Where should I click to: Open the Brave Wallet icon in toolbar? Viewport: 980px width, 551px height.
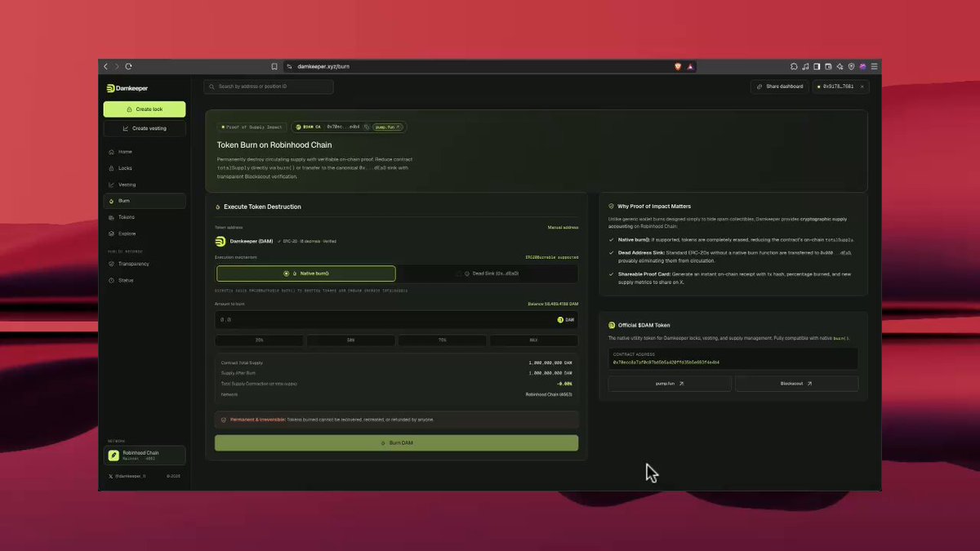pos(828,66)
